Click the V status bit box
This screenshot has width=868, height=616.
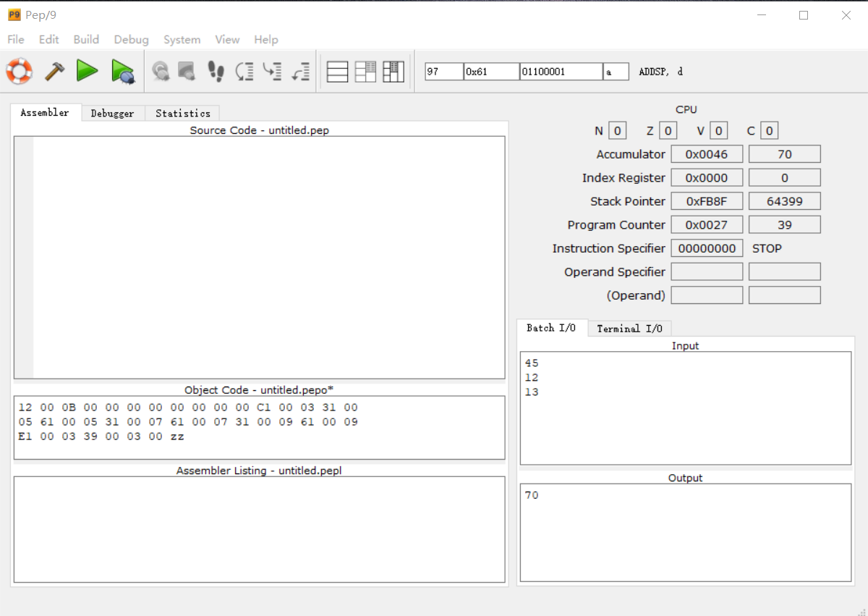click(x=718, y=131)
